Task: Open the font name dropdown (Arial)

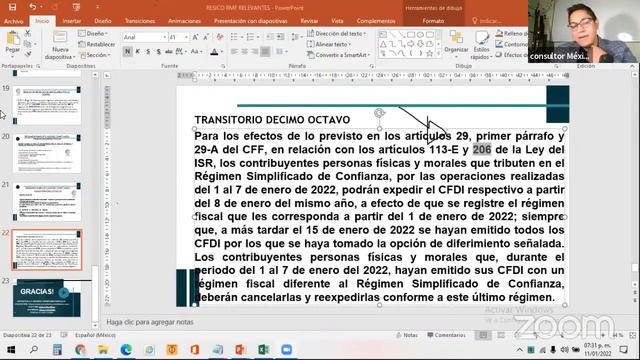Action: (x=164, y=37)
